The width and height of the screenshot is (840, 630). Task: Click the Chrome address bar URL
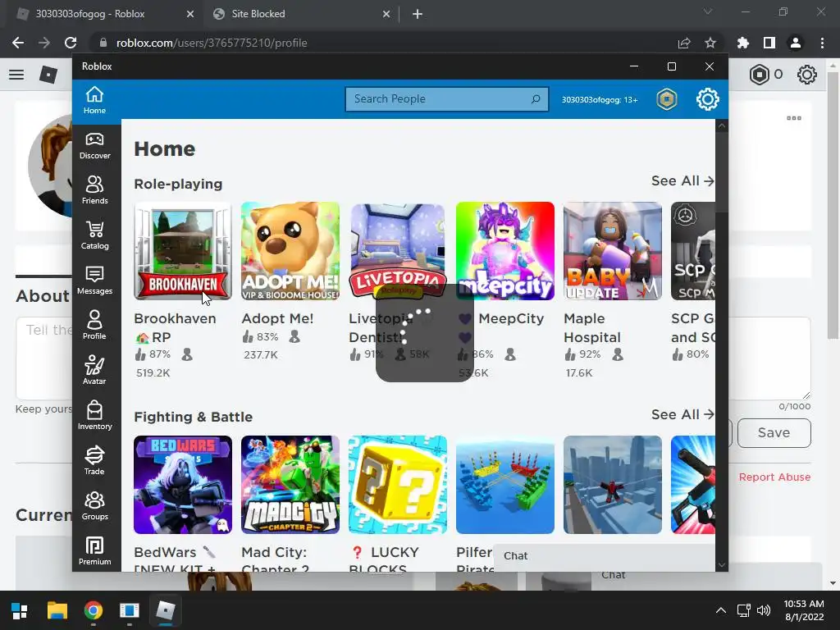(x=212, y=43)
